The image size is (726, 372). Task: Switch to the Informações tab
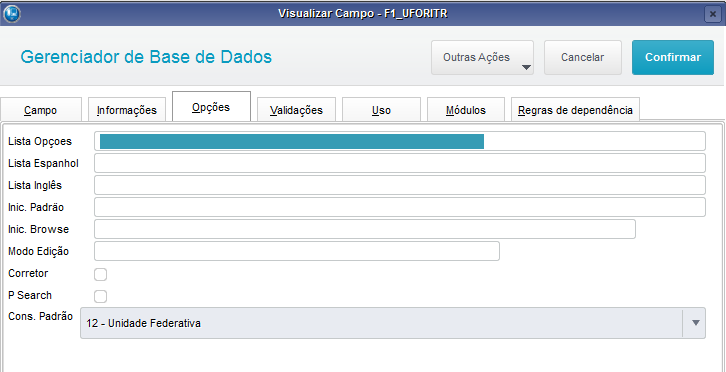pos(126,110)
